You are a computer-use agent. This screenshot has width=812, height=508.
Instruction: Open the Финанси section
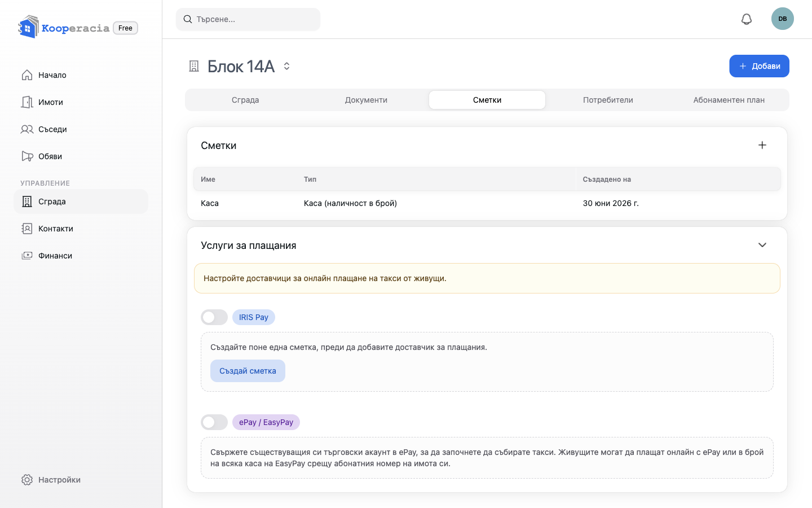pyautogui.click(x=81, y=256)
